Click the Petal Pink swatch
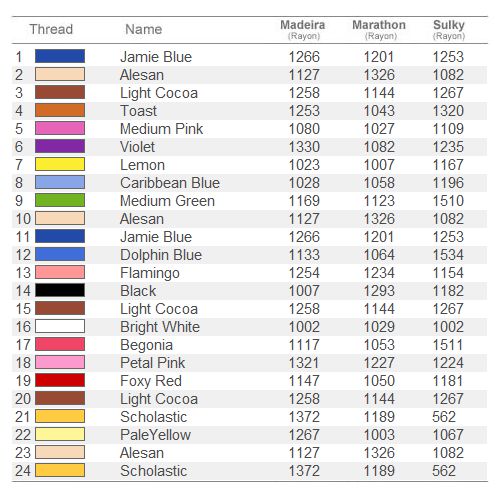Screen dimensions: 500x492 point(60,362)
